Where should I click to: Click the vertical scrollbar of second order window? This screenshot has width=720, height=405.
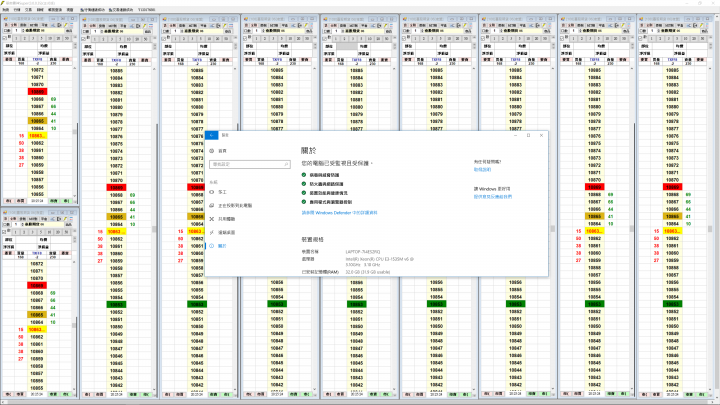click(x=155, y=230)
